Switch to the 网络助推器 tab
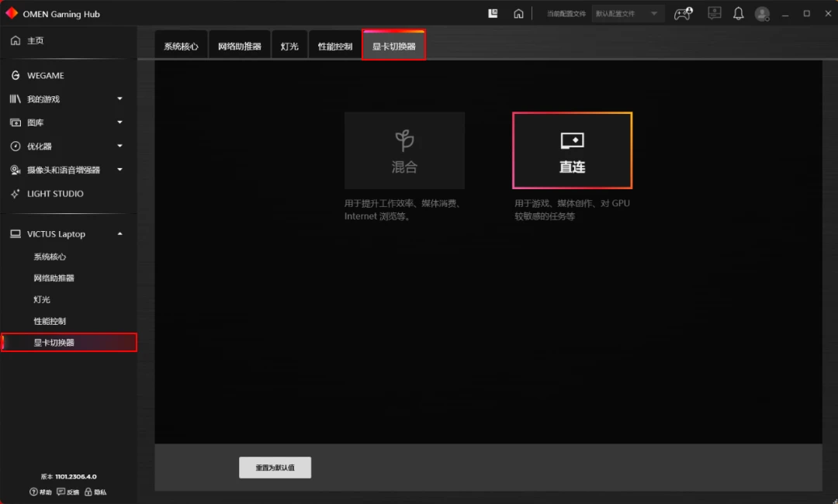 (x=240, y=46)
